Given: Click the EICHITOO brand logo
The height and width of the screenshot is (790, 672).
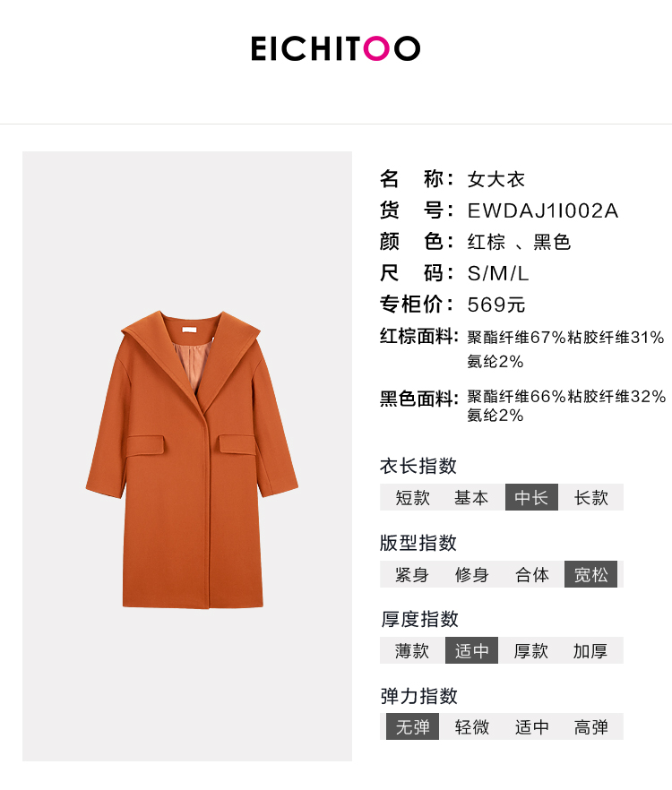Looking at the screenshot, I should (336, 48).
